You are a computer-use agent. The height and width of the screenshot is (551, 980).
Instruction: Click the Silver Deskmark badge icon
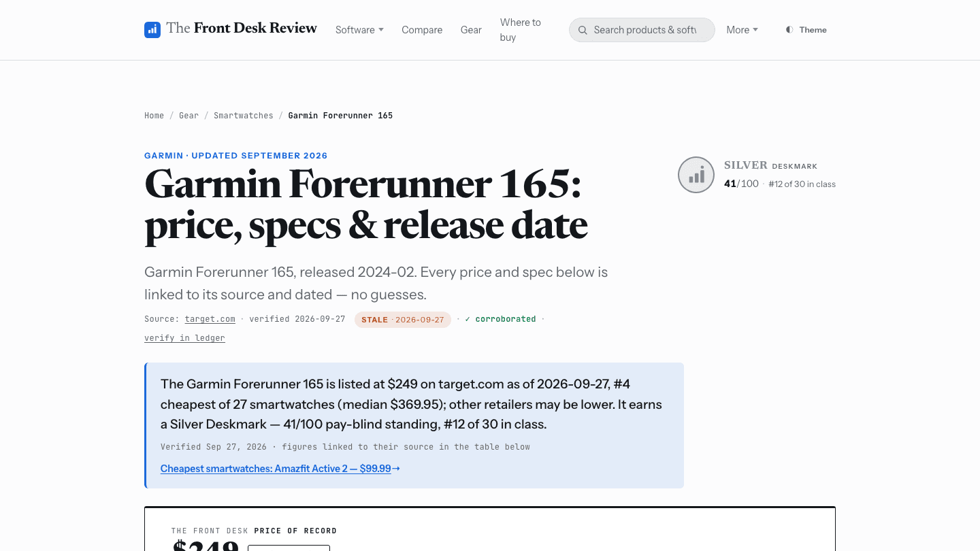[x=696, y=175]
